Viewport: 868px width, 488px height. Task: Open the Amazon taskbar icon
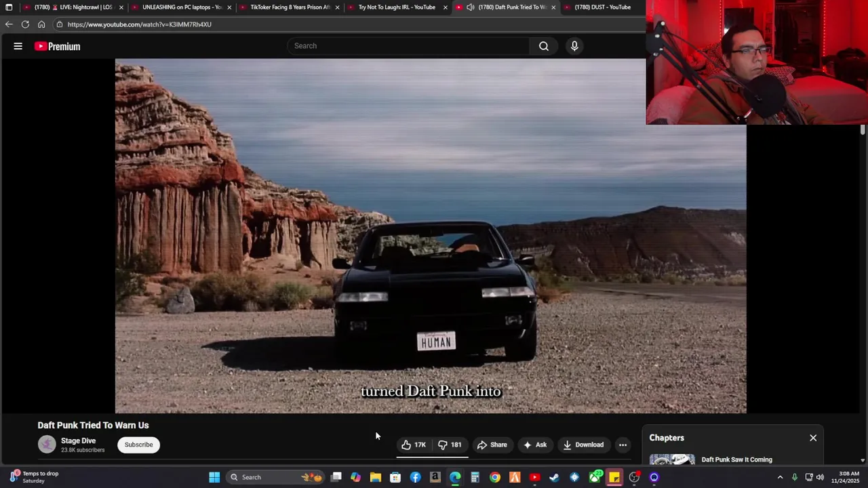pyautogui.click(x=435, y=477)
